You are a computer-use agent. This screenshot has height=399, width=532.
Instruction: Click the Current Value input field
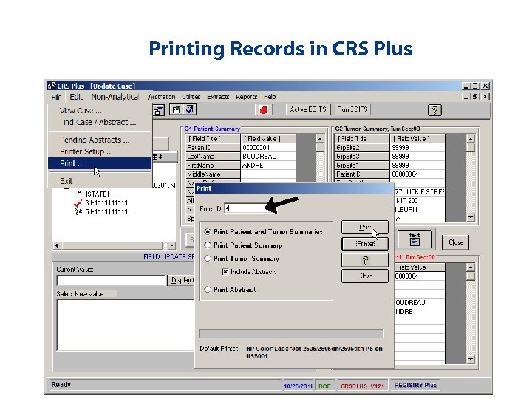[112, 280]
